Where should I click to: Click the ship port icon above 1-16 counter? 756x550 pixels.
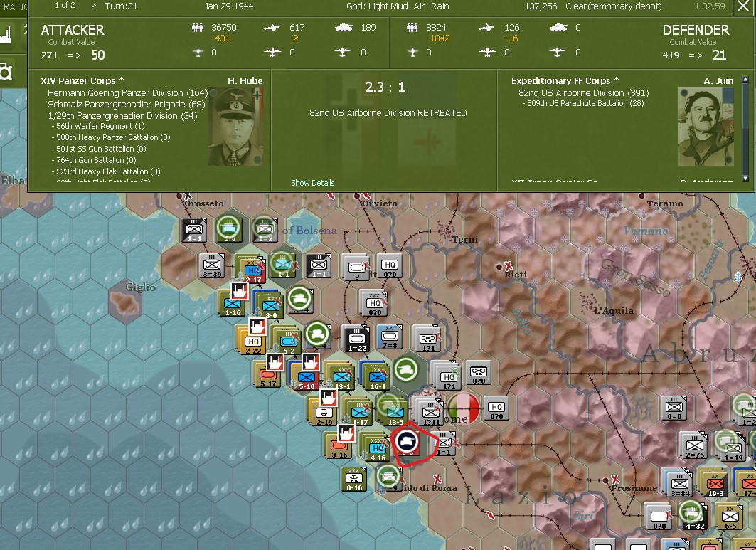(239, 291)
